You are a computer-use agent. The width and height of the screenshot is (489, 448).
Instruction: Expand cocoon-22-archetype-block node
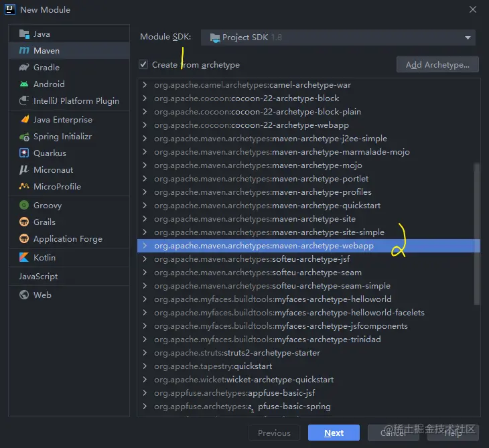(x=145, y=98)
